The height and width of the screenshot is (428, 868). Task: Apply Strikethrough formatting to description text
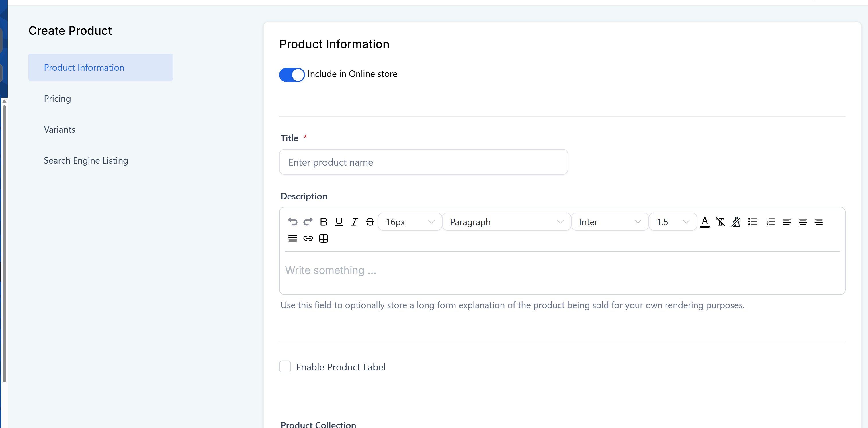pyautogui.click(x=370, y=221)
